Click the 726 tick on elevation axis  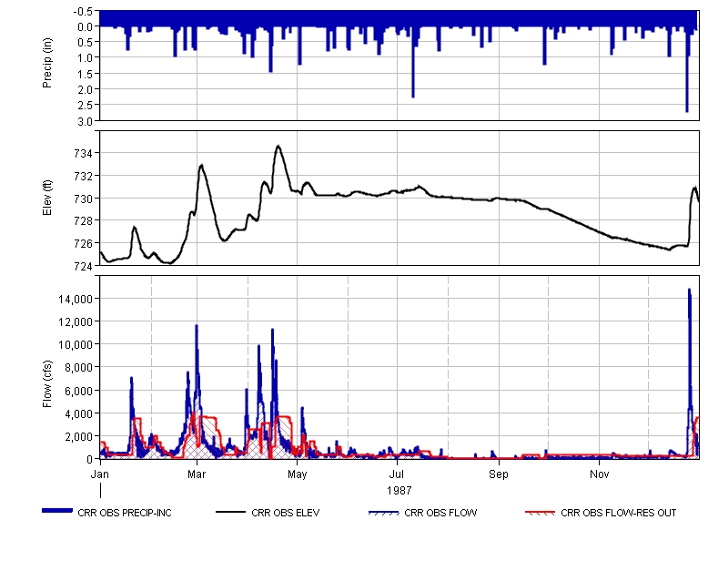83,243
